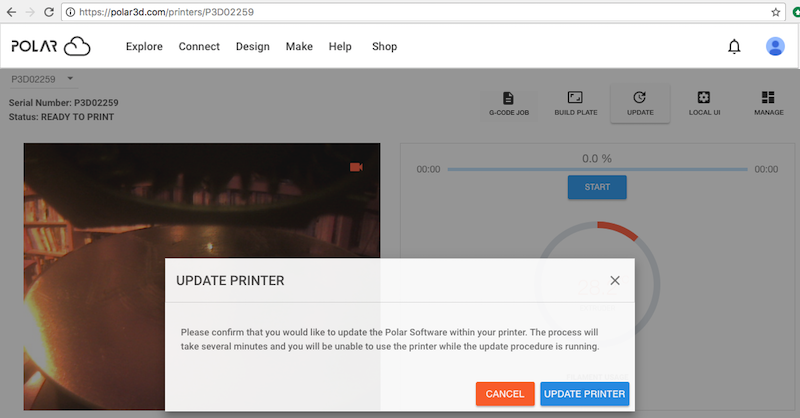Open the Connect menu

pyautogui.click(x=199, y=46)
